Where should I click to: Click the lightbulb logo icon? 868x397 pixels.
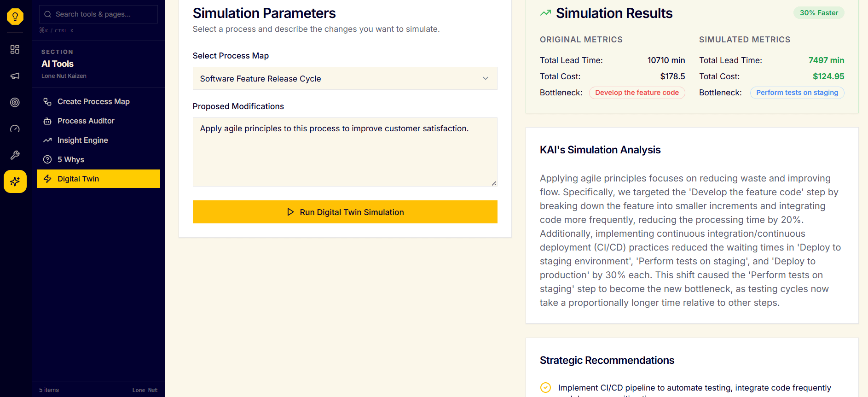(x=15, y=17)
